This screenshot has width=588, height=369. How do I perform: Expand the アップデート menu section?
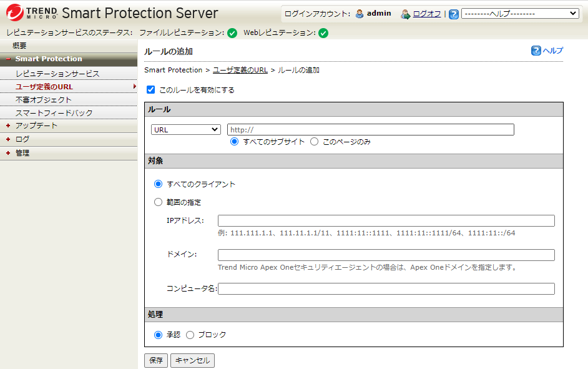click(36, 125)
